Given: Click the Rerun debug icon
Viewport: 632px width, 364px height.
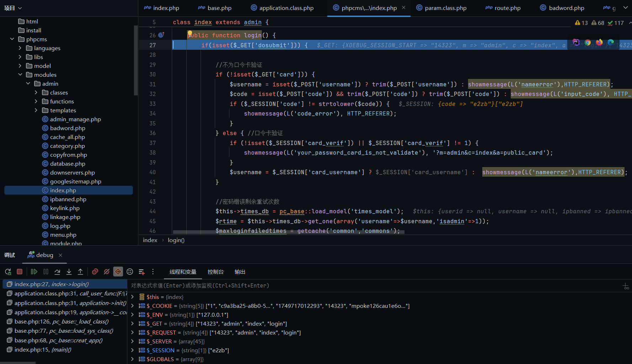Looking at the screenshot, I should point(8,272).
